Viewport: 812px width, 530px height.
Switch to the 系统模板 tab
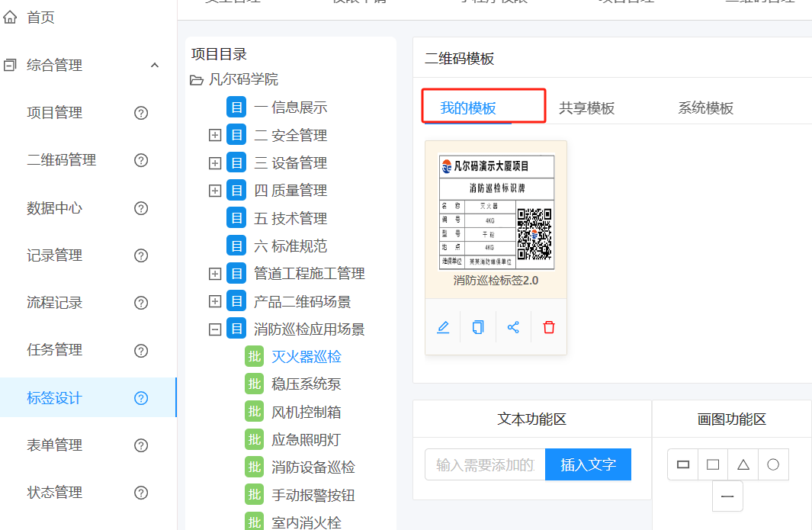(x=704, y=109)
